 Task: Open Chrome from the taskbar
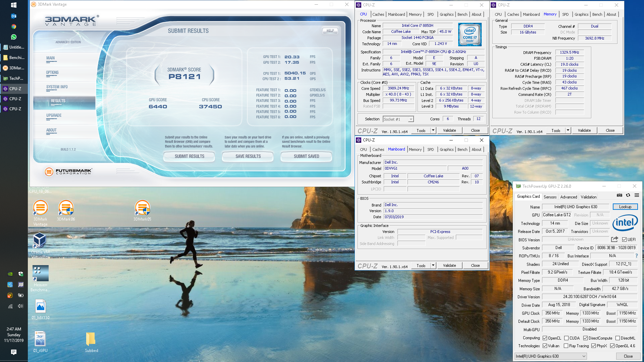tap(14, 26)
